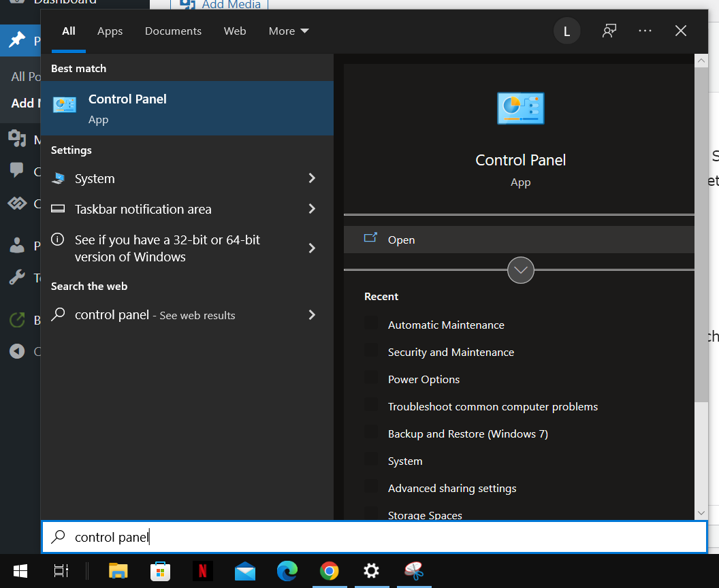Open Netflix from the taskbar
The height and width of the screenshot is (588, 719).
[203, 571]
